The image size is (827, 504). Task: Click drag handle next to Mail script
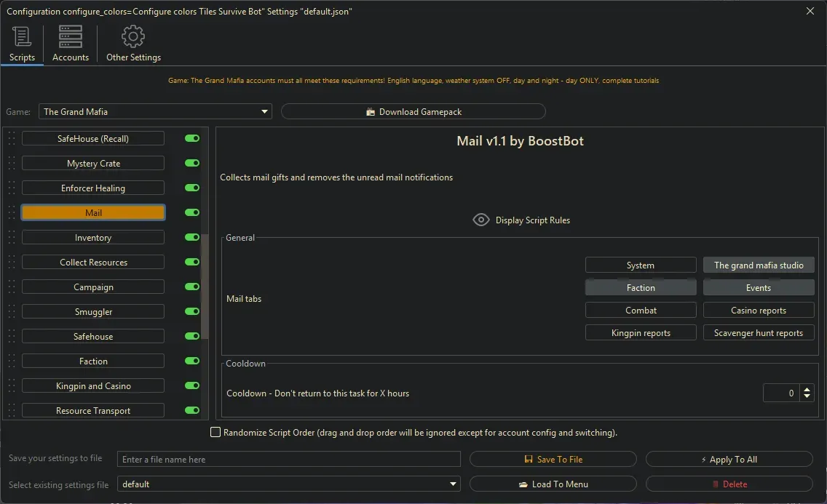pos(12,213)
